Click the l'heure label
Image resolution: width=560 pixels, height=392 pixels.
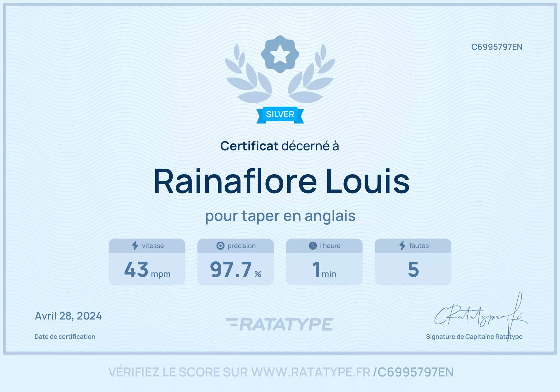point(330,246)
